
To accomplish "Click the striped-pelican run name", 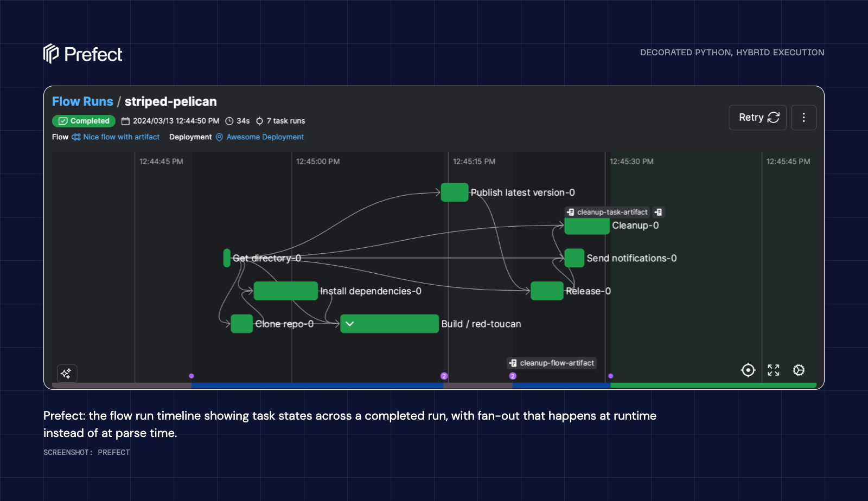I will click(x=171, y=101).
